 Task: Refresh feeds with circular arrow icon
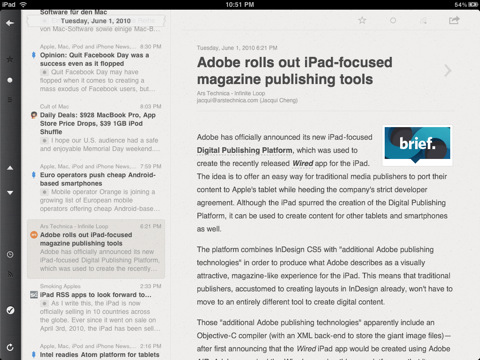(10, 347)
